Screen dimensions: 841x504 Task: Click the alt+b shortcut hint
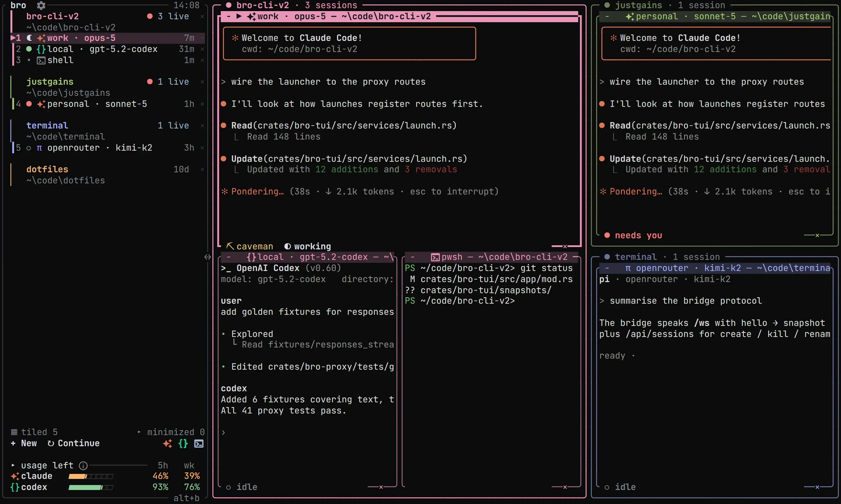pyautogui.click(x=186, y=498)
